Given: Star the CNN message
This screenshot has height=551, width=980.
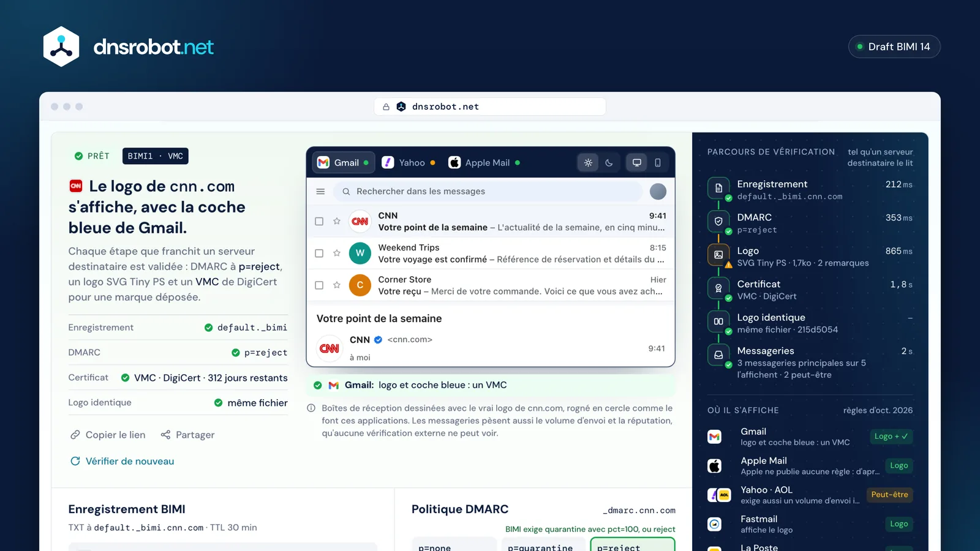Looking at the screenshot, I should point(337,221).
